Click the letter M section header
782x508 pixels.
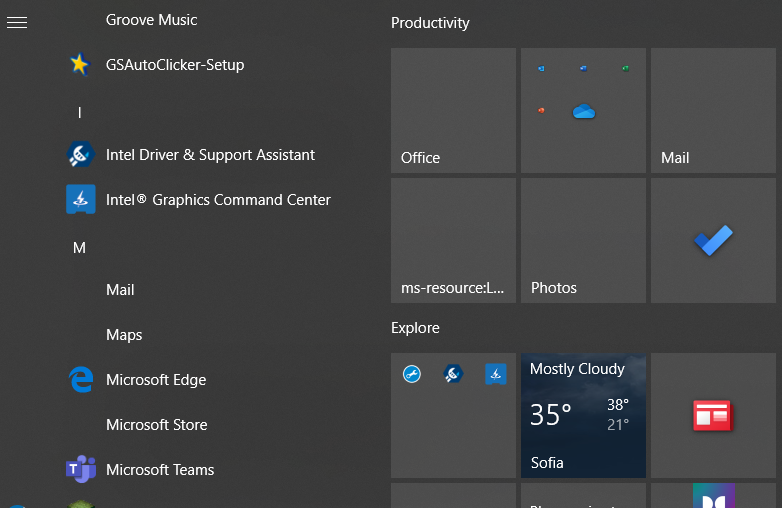[79, 248]
